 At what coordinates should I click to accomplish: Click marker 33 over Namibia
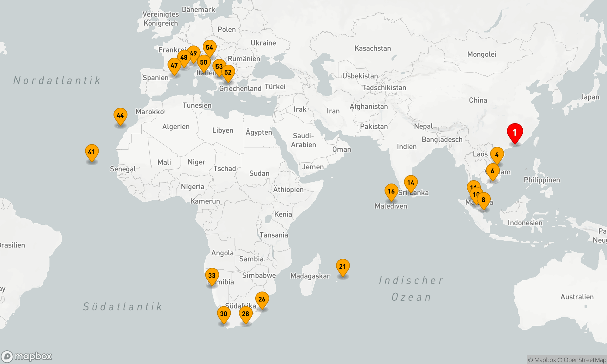[x=212, y=276]
